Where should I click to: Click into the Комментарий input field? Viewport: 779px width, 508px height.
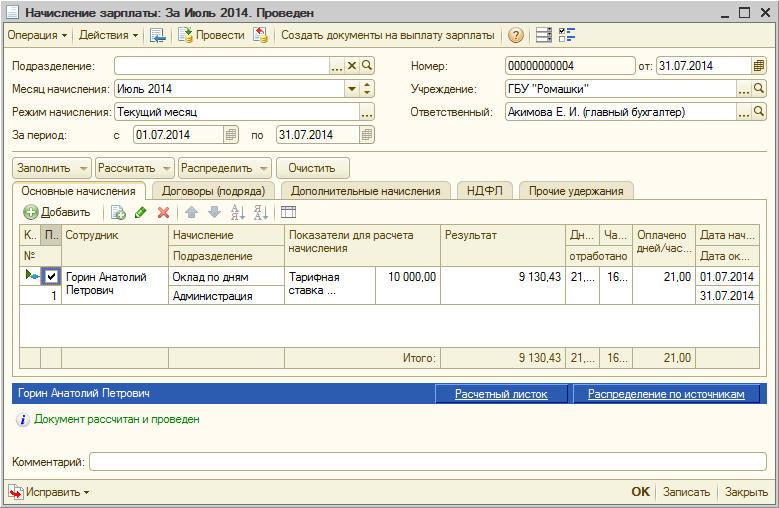coord(428,462)
